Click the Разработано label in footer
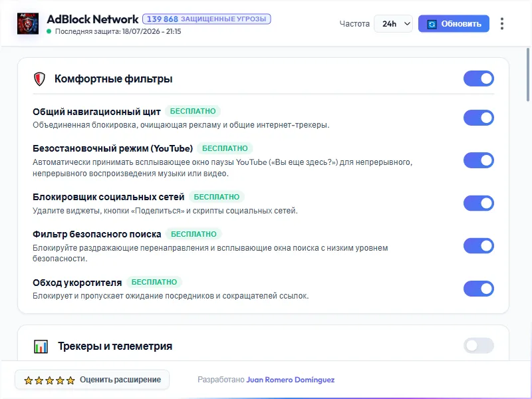This screenshot has height=399, width=532. [221, 380]
